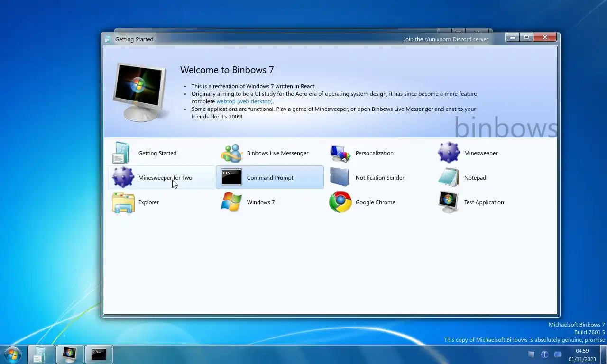607x364 pixels.
Task: Click the Welcome to Binbows 7 heading
Action: pyautogui.click(x=227, y=70)
